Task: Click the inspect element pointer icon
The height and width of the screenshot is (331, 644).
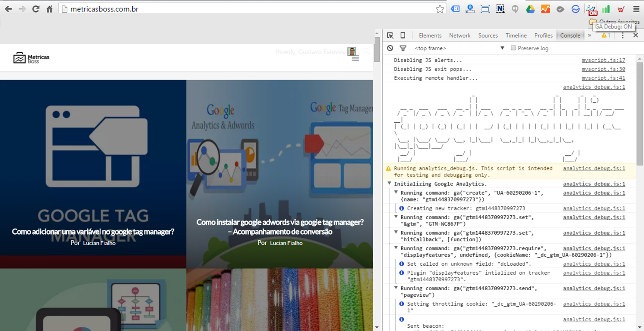Action: click(x=390, y=36)
